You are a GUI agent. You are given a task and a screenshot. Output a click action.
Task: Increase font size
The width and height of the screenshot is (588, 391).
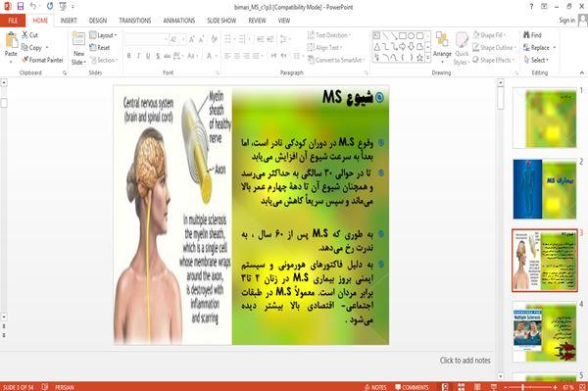(192, 39)
